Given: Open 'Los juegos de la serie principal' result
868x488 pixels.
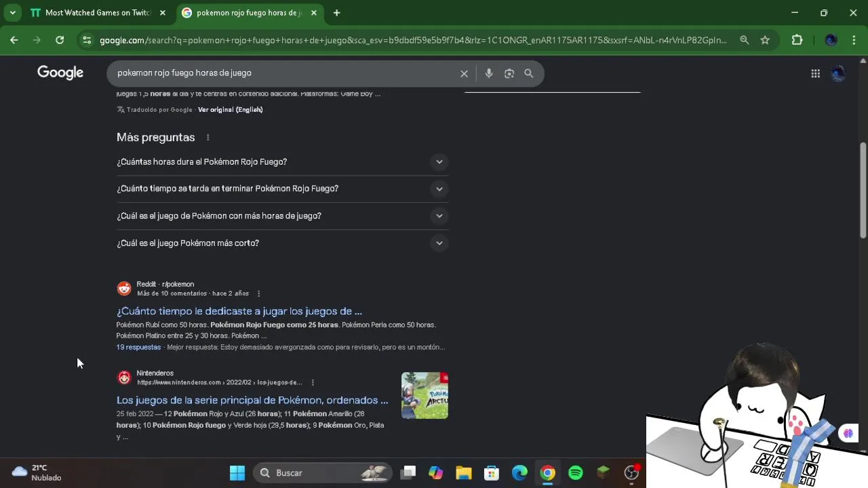Looking at the screenshot, I should (252, 400).
